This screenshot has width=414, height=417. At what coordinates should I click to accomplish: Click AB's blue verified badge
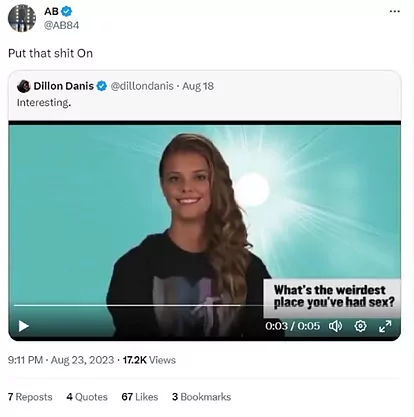point(67,11)
